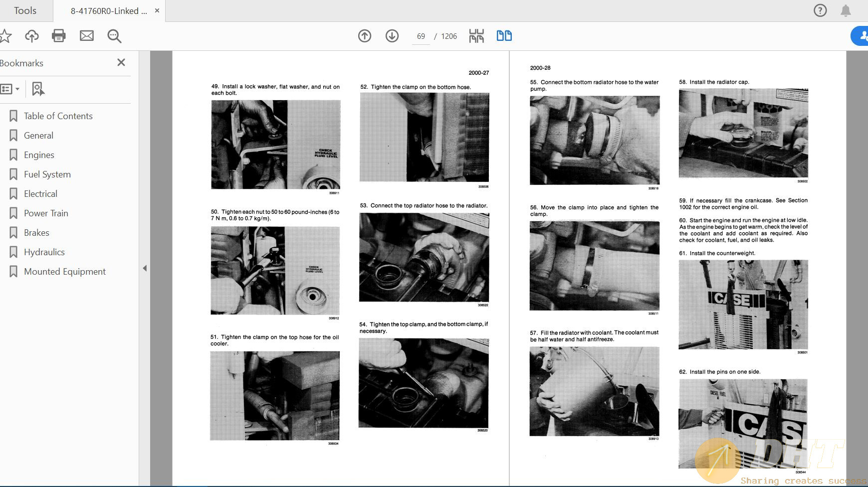Go to previous page arrow

pos(365,36)
